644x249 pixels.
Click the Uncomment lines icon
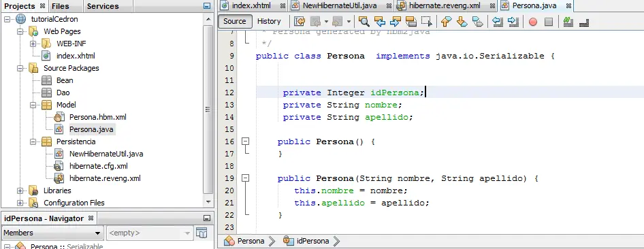(x=584, y=22)
